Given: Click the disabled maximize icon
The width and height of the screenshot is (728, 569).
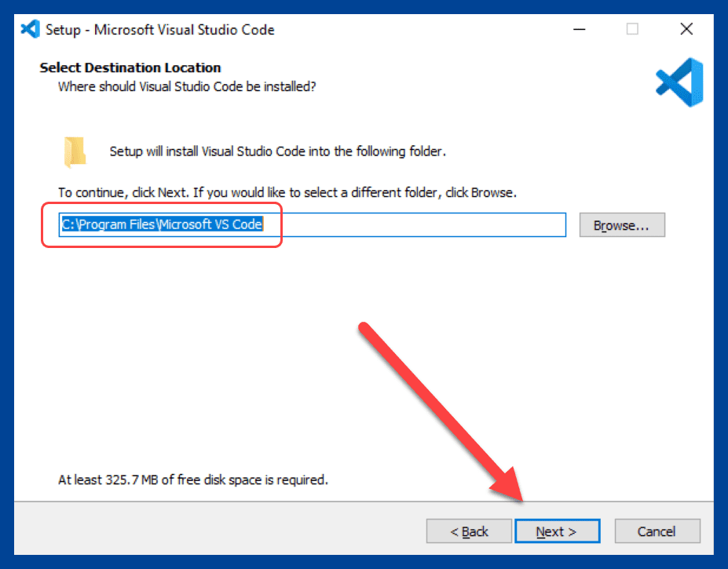Looking at the screenshot, I should pyautogui.click(x=632, y=29).
